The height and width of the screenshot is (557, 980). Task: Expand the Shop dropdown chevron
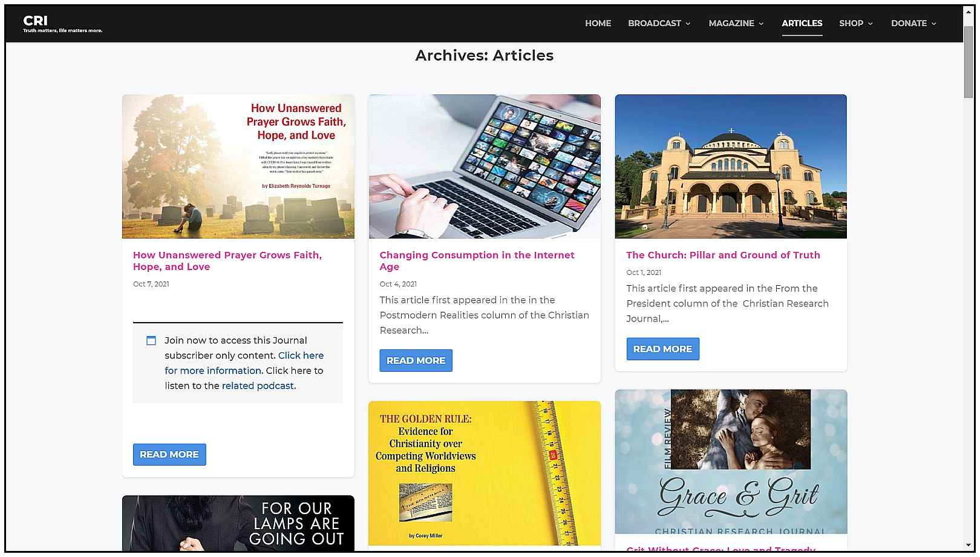pyautogui.click(x=871, y=24)
